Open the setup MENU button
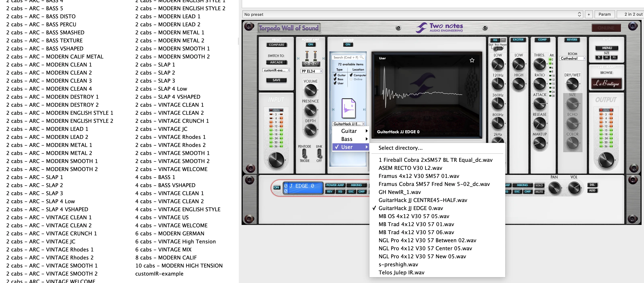The image size is (644, 283). click(x=606, y=48)
